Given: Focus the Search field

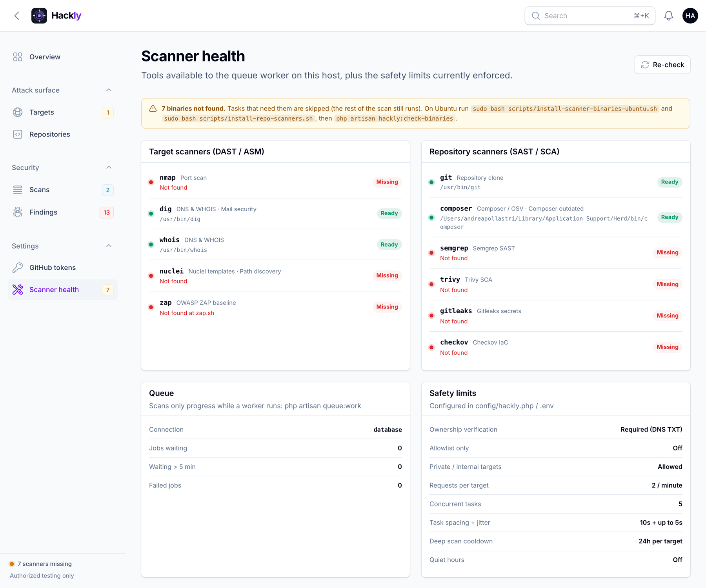Looking at the screenshot, I should (590, 16).
